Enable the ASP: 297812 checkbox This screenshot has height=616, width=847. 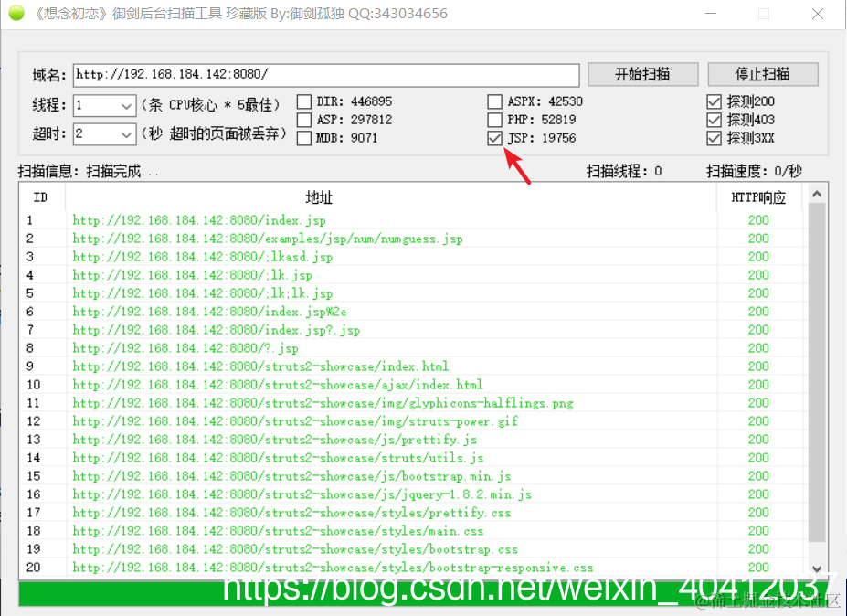[x=304, y=120]
